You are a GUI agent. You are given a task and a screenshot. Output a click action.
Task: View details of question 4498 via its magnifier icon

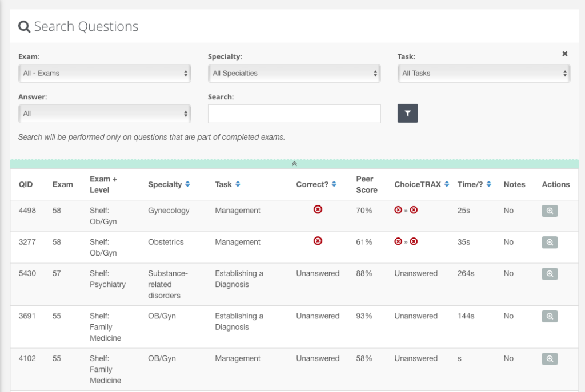tap(549, 211)
